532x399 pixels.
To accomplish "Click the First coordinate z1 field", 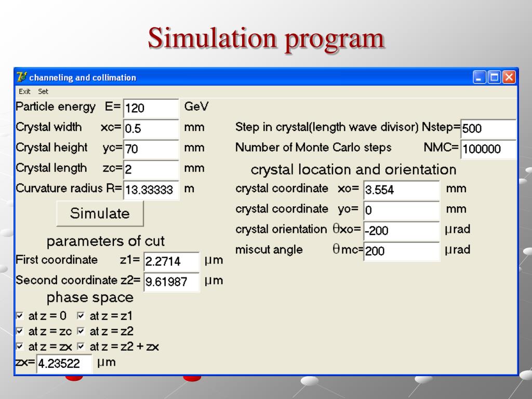I will [x=171, y=261].
